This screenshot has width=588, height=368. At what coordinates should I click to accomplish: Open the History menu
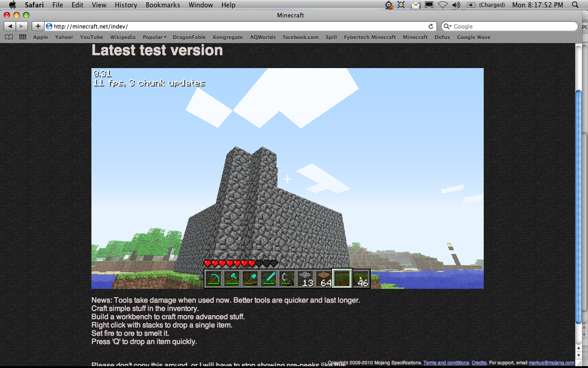coord(126,5)
